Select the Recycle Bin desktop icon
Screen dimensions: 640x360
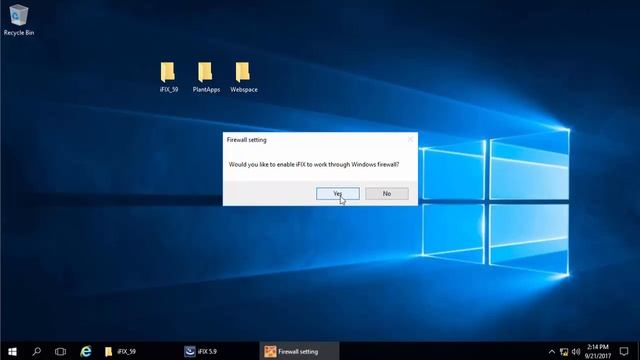[x=19, y=20]
